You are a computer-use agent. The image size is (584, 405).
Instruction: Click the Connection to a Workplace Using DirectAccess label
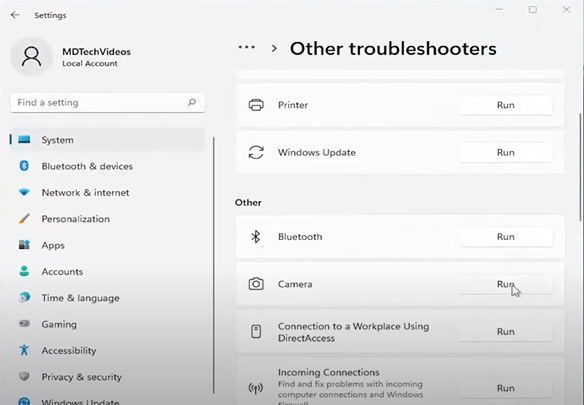click(353, 332)
